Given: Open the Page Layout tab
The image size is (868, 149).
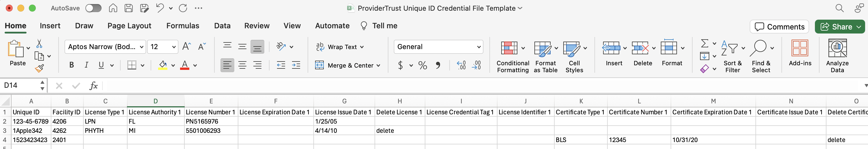Looking at the screenshot, I should point(129,26).
